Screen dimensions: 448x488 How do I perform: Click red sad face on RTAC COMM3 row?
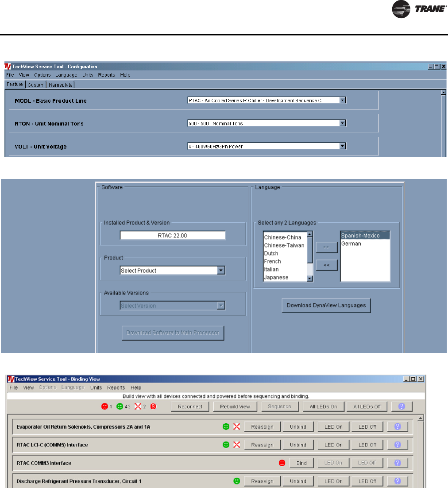coord(282,463)
